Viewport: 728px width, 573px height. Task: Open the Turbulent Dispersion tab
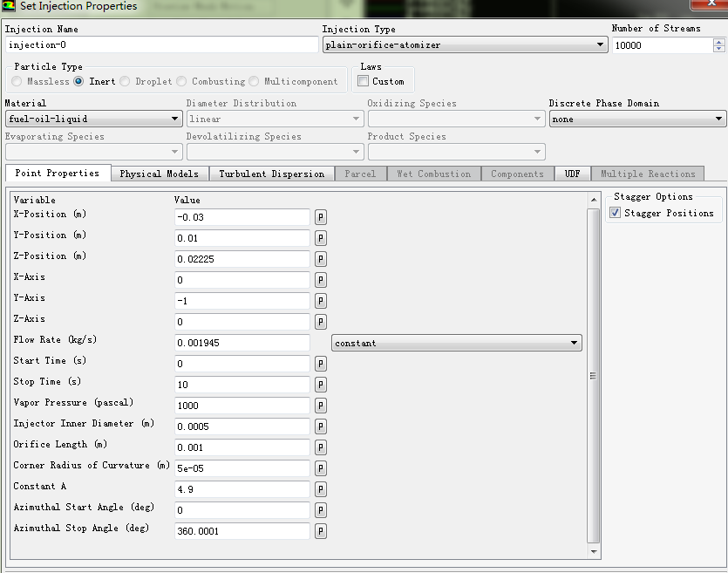(271, 174)
